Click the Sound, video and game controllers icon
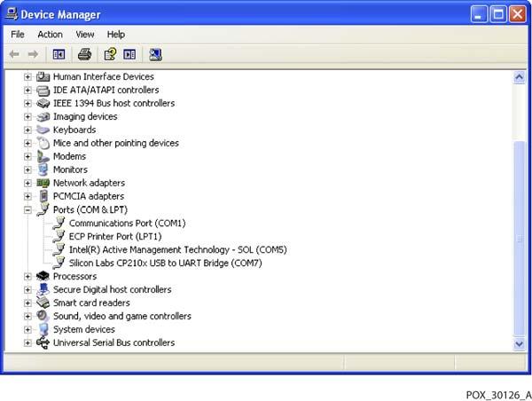This screenshot has height=401, width=532. [x=43, y=316]
